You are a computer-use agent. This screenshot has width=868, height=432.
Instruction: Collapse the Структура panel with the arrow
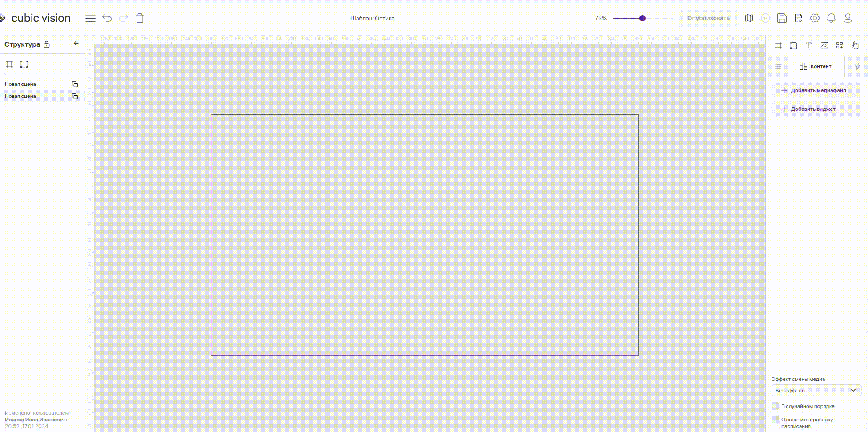pyautogui.click(x=76, y=44)
